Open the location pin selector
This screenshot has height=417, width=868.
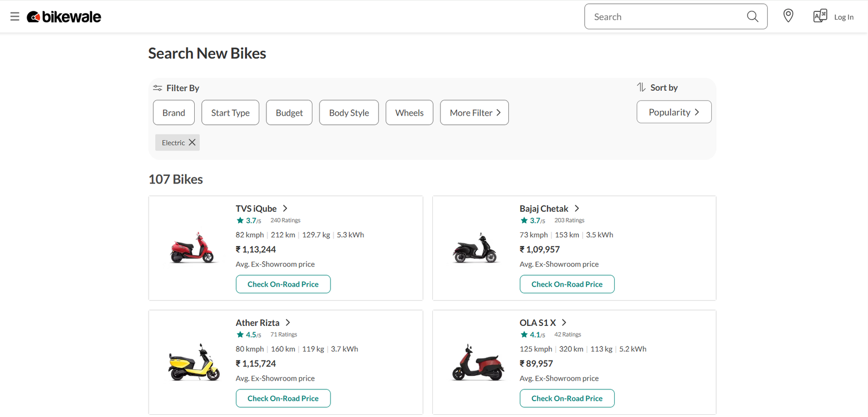click(x=788, y=16)
